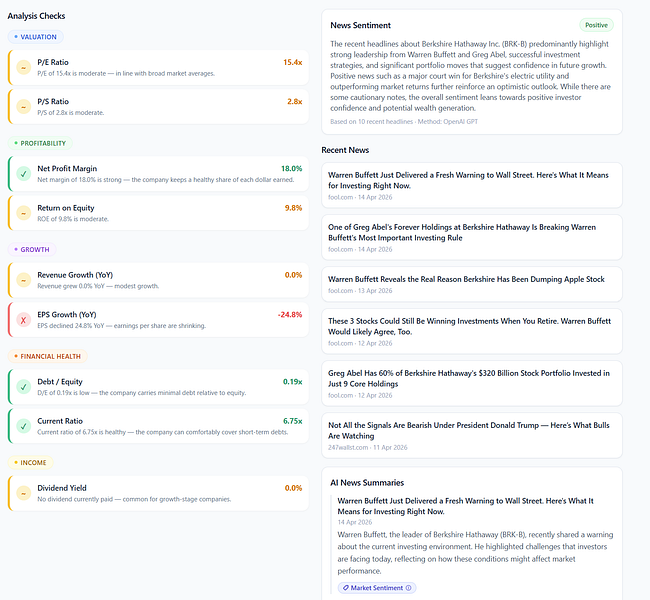Select the PROFITABILITY category badge
The width and height of the screenshot is (650, 600).
[40, 143]
